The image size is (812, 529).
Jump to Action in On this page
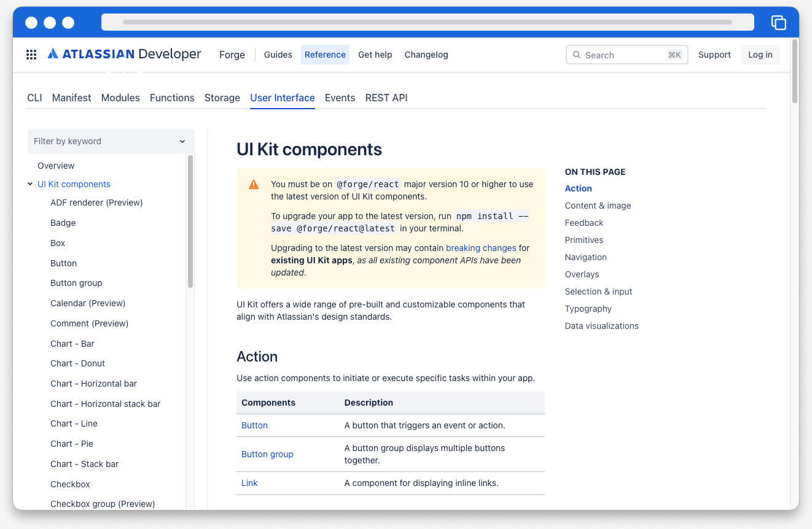[x=579, y=188]
